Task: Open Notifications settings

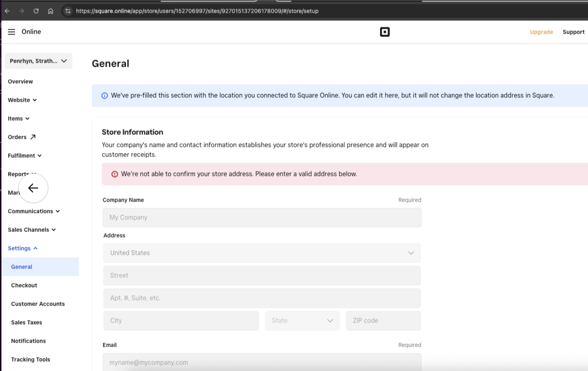Action: (x=29, y=341)
